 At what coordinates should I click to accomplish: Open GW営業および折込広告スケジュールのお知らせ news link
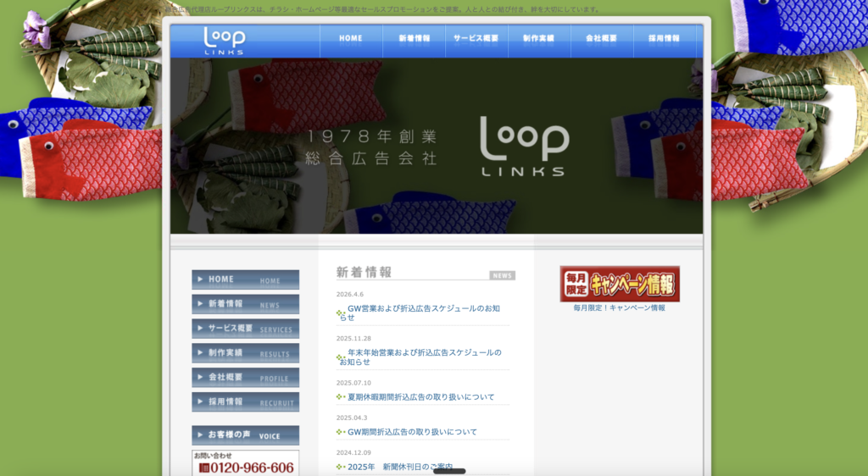pyautogui.click(x=420, y=313)
